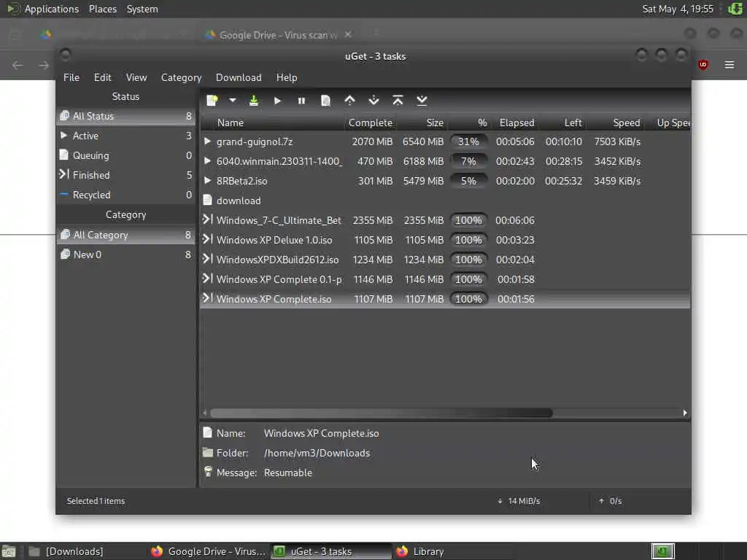747x560 pixels.
Task: Sort by the Elapsed column header
Action: [516, 122]
